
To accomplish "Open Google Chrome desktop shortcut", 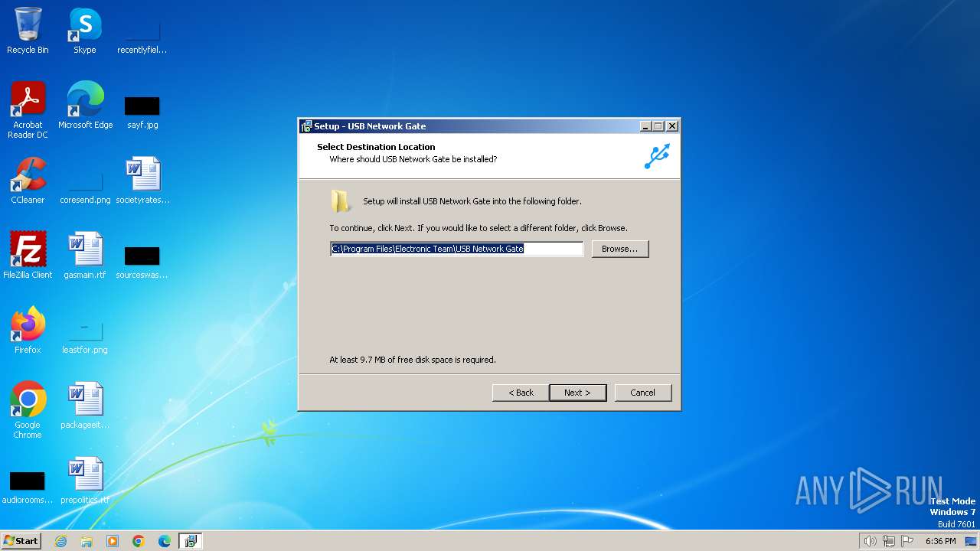I will pos(28,410).
